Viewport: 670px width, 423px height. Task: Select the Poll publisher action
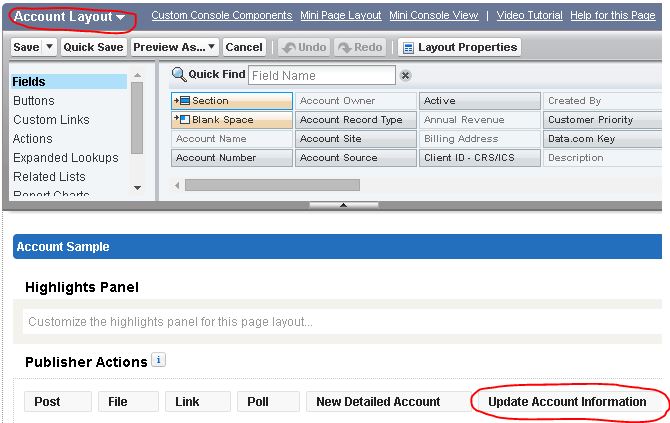pyautogui.click(x=268, y=402)
